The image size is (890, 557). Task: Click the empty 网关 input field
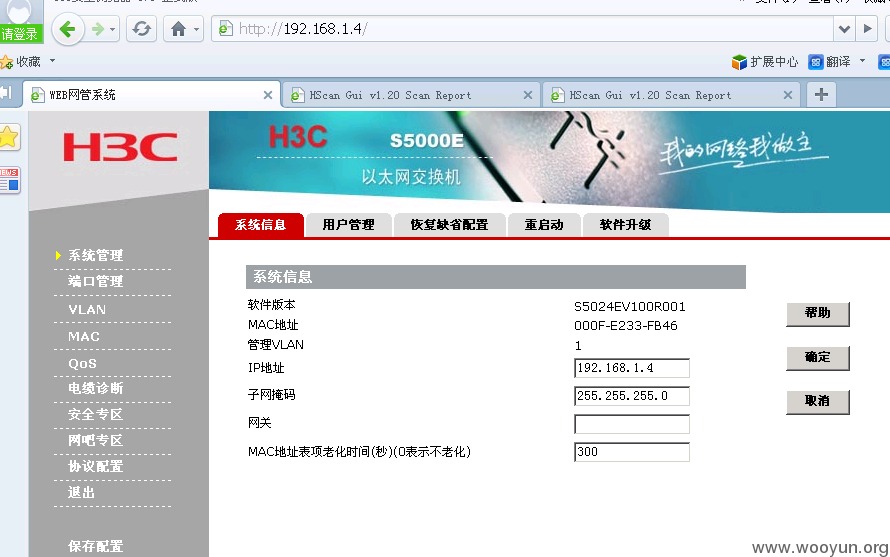(632, 424)
